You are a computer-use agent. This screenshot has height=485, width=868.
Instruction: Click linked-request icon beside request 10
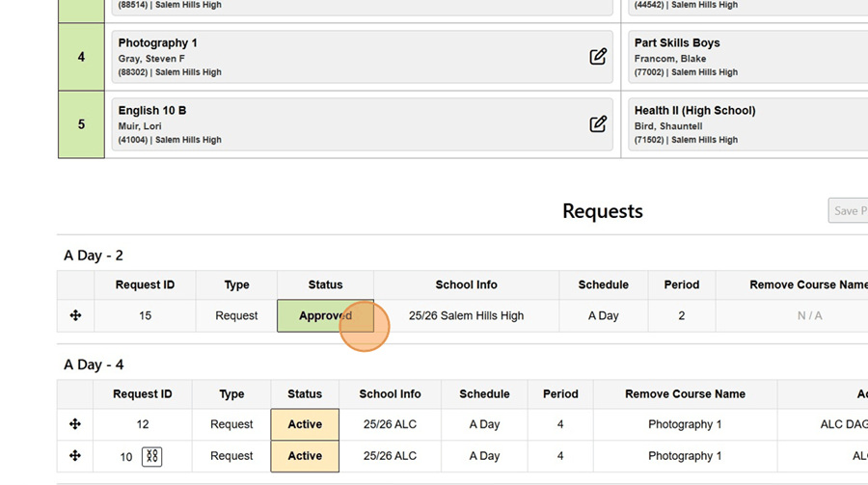[151, 456]
